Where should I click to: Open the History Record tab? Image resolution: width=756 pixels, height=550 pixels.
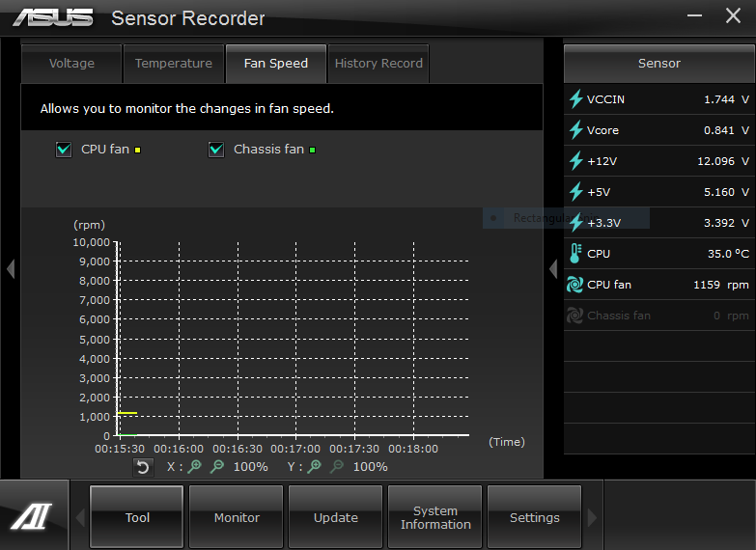click(378, 63)
